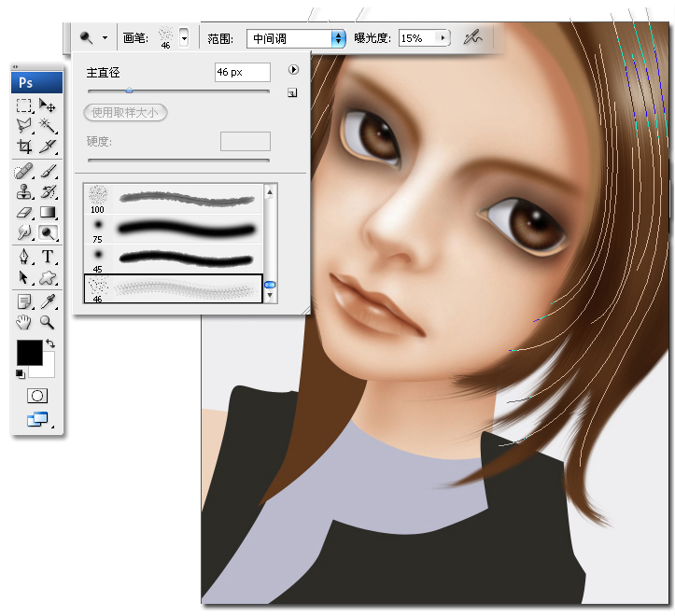
Task: Select the Dodge tool in toolbox
Action: pyautogui.click(x=48, y=233)
